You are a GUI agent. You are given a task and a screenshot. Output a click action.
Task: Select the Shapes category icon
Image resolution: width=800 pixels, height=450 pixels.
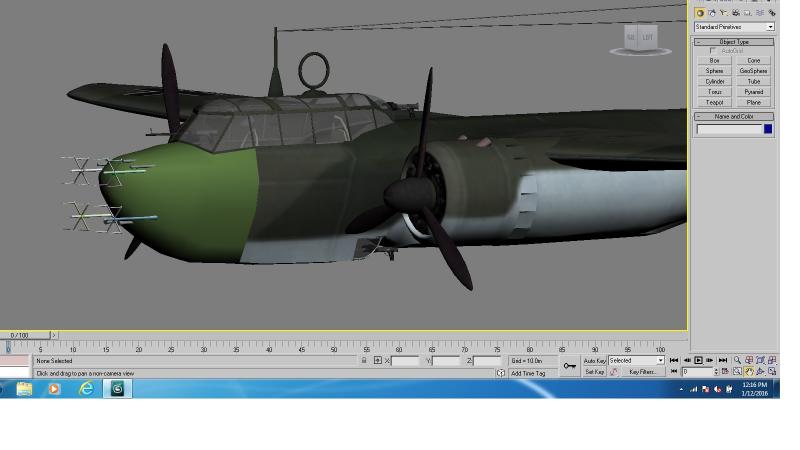pos(712,13)
